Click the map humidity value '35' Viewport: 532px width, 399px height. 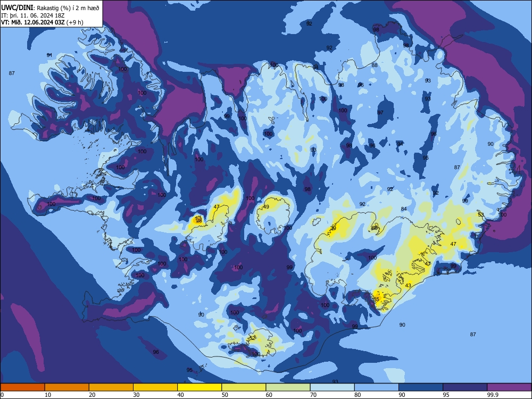click(376, 299)
